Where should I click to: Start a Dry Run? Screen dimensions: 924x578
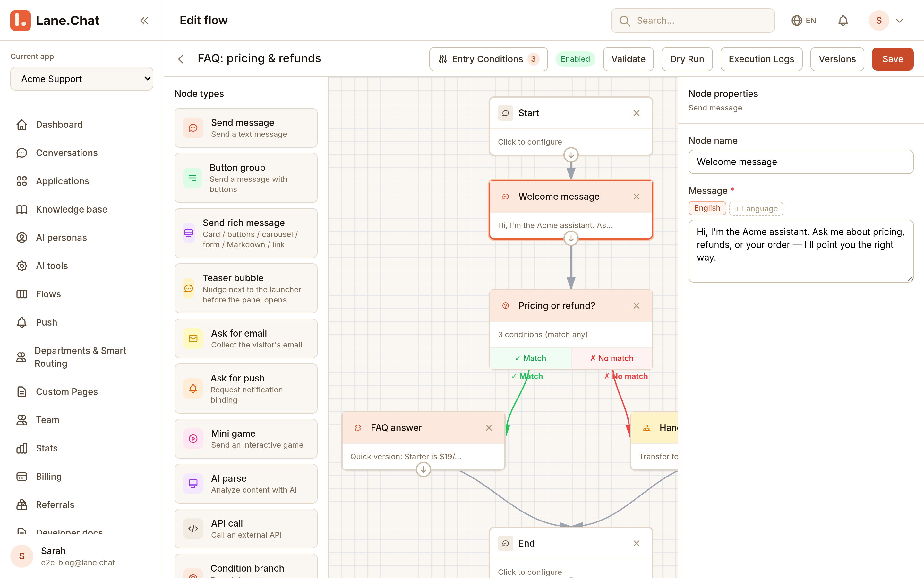[x=687, y=59]
